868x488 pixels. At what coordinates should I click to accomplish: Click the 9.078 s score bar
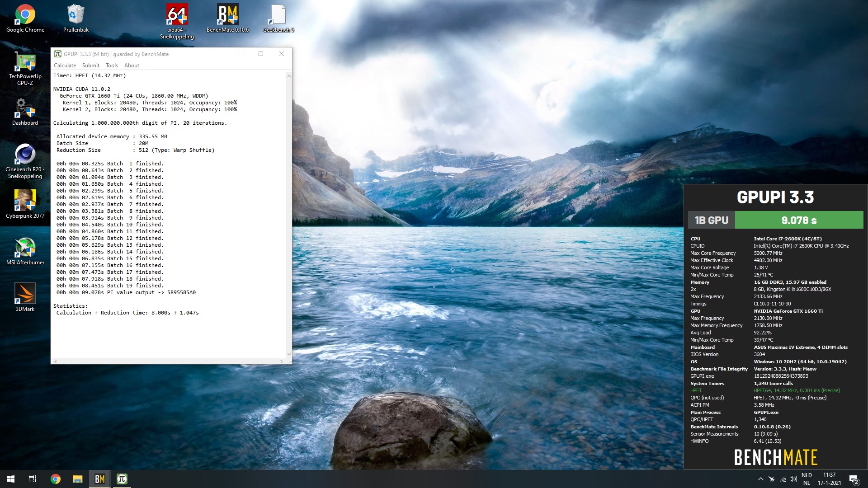(799, 220)
